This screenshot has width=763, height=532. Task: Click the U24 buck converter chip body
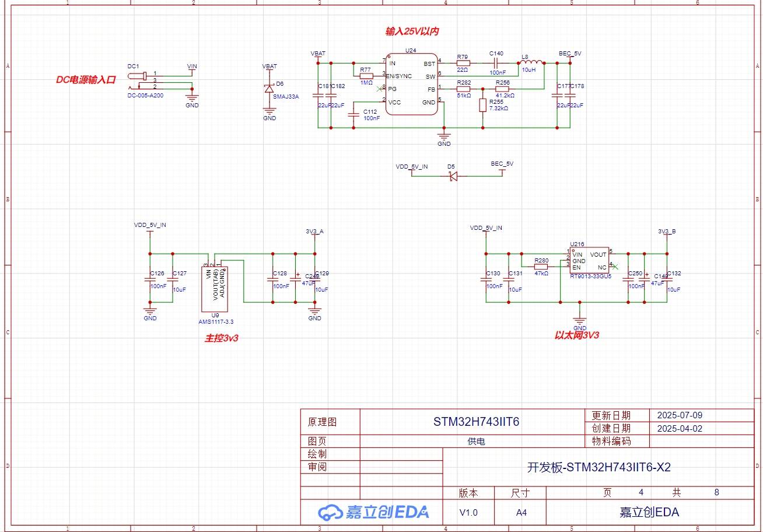coord(411,85)
